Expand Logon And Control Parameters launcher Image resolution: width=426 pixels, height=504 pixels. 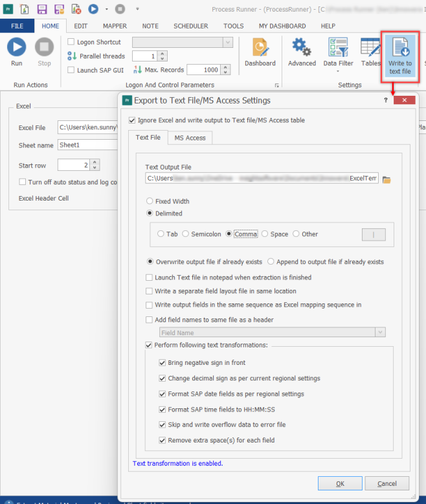coord(276,85)
